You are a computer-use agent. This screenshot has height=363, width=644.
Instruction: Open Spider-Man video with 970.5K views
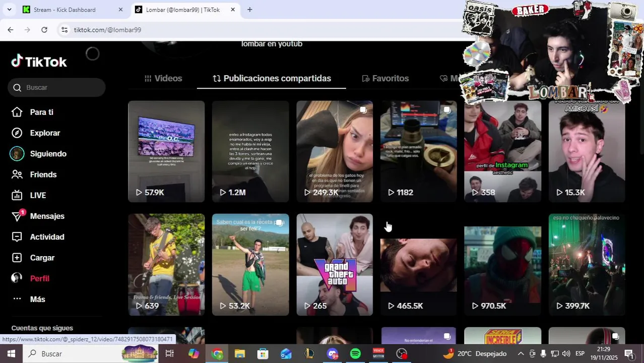pyautogui.click(x=503, y=265)
